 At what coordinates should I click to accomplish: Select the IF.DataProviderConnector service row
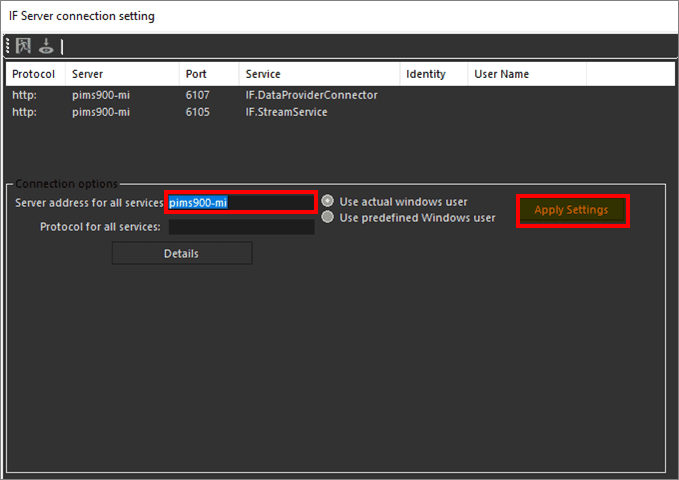[340, 95]
